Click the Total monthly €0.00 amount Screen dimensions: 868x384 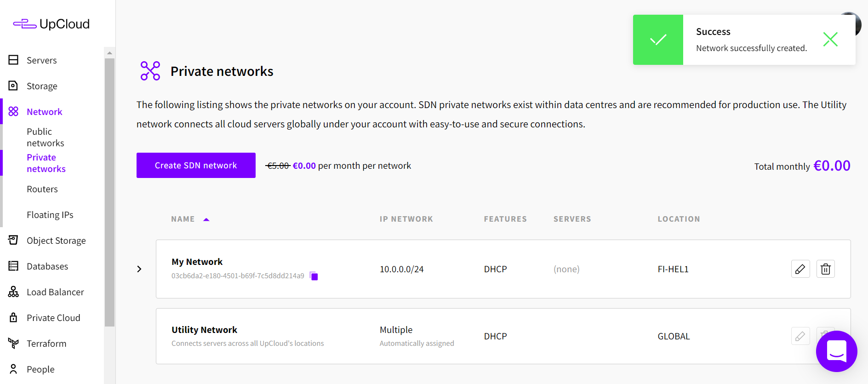pos(832,166)
